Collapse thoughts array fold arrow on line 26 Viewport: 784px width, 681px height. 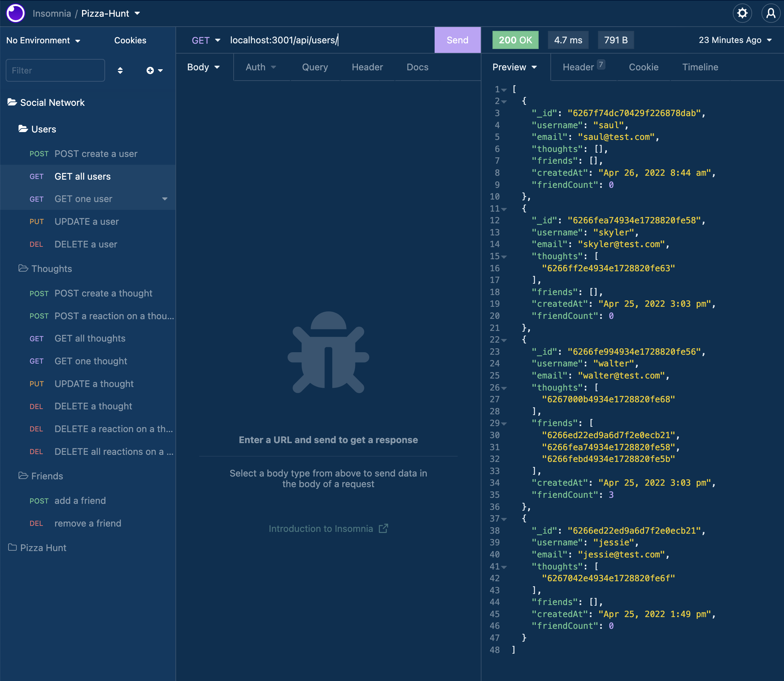click(504, 388)
